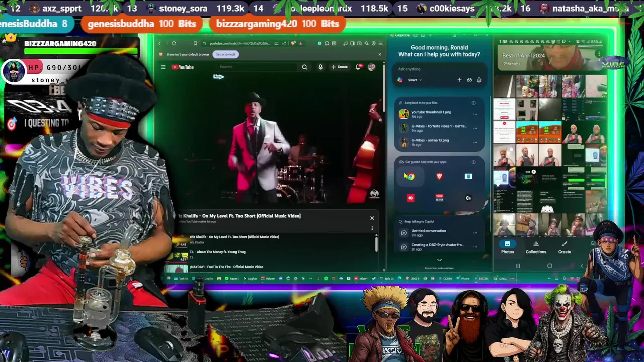Screen dimensions: 644x362
Task: Select ¡MAYDAY! Fuel To The Fire playlist item
Action: (272, 267)
